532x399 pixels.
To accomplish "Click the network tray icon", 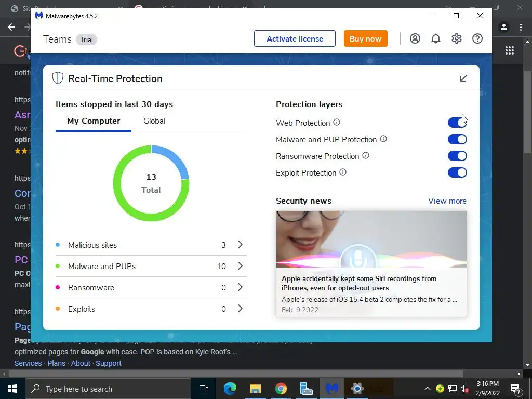I will coord(453,389).
